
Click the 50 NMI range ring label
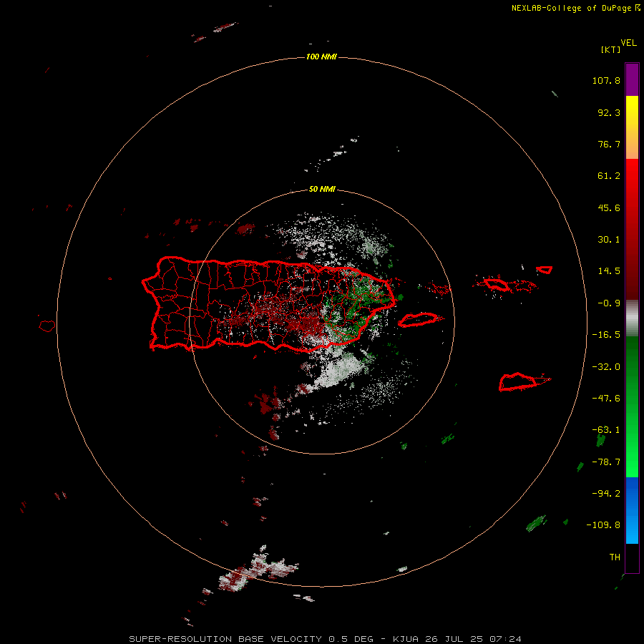click(322, 189)
